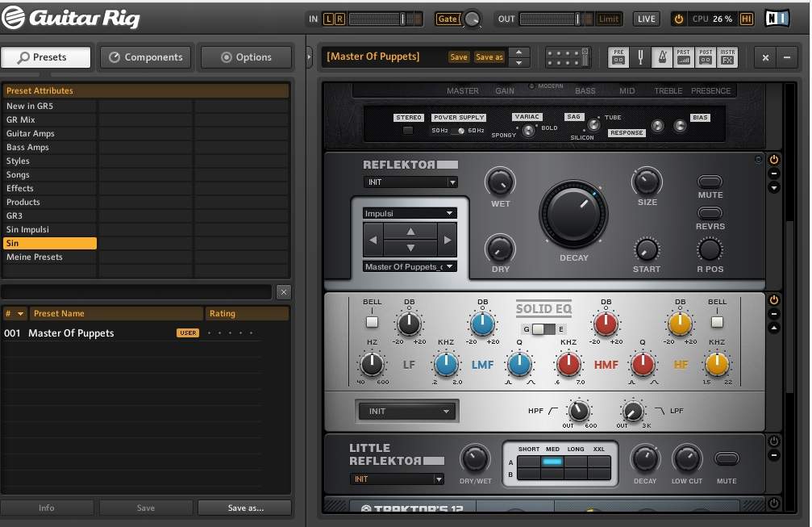The height and width of the screenshot is (527, 812).
Task: Click the Reflektor down arrow button
Action: tap(410, 248)
